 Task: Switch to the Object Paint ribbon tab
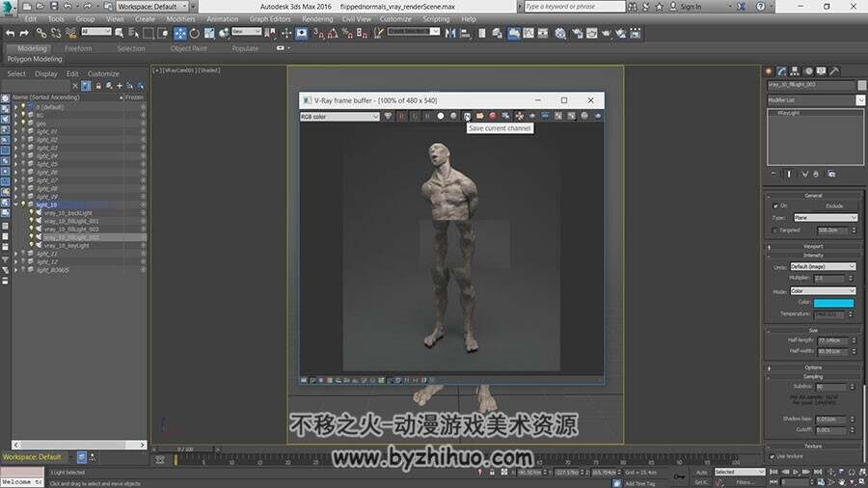pos(189,48)
